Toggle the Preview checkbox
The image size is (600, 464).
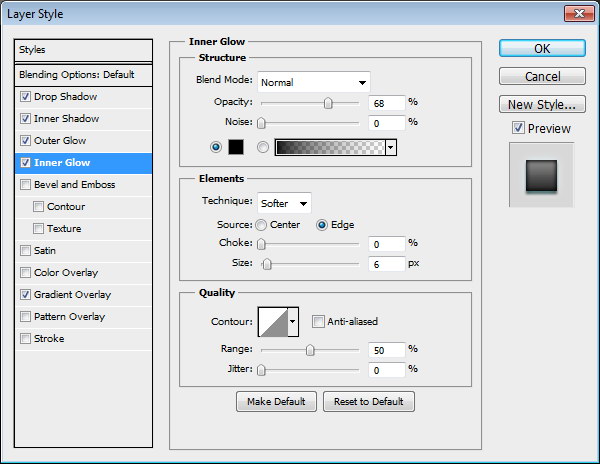coord(517,128)
